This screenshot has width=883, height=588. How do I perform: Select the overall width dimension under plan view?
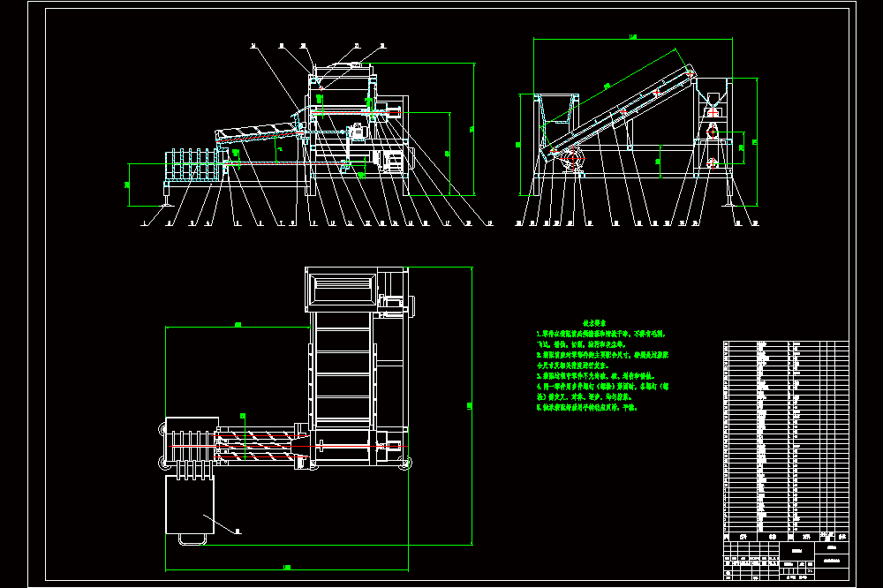tap(287, 567)
